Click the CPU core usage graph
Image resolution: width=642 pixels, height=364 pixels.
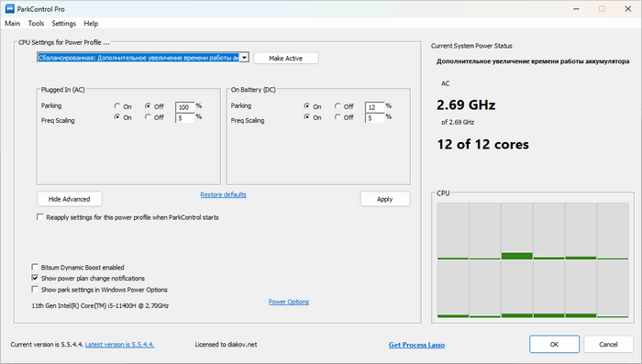pos(533,260)
